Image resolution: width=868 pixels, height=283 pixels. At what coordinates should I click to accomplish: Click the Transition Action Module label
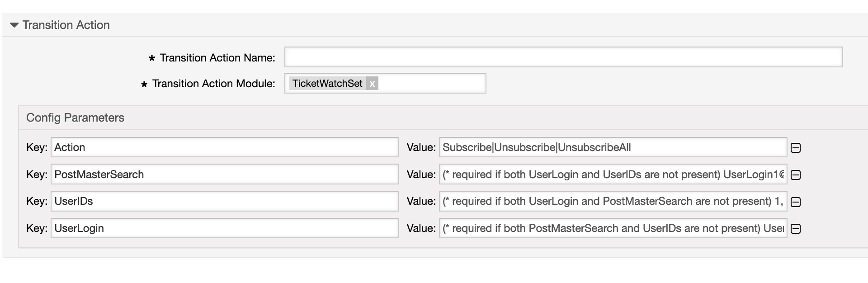coord(213,84)
